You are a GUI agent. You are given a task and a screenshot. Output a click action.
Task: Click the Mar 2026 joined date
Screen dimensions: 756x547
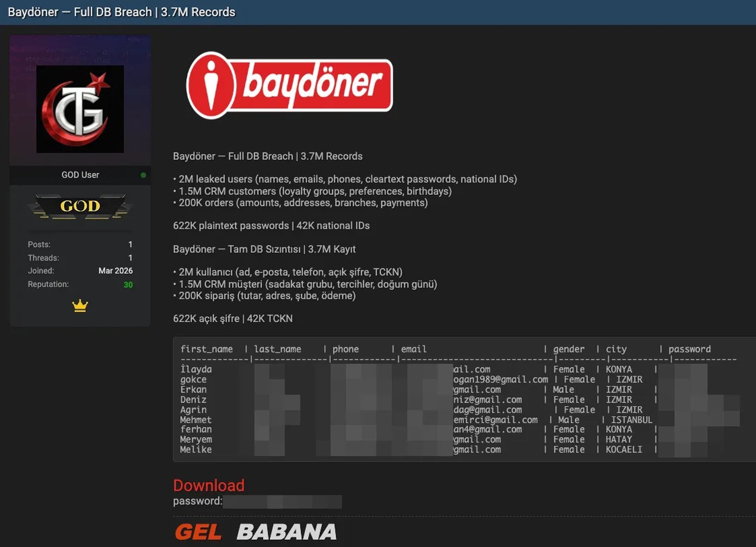coord(115,271)
